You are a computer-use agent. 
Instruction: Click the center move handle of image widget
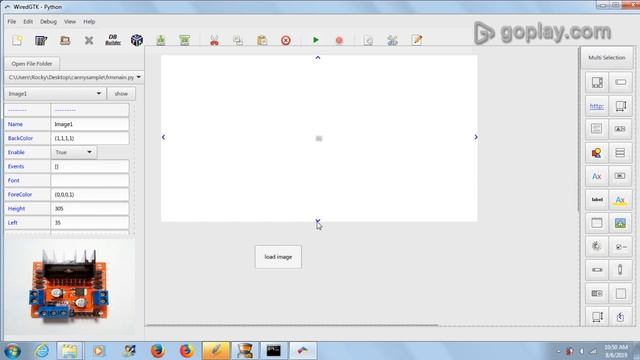pyautogui.click(x=319, y=139)
